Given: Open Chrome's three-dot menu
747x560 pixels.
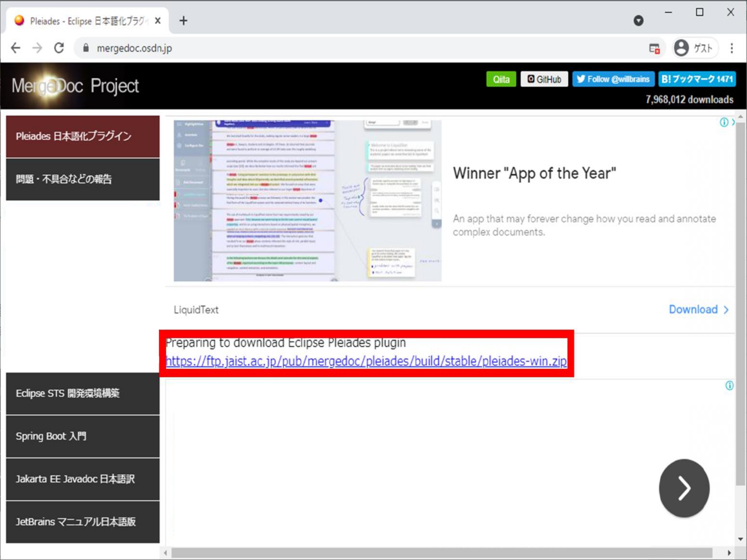Looking at the screenshot, I should click(x=732, y=48).
